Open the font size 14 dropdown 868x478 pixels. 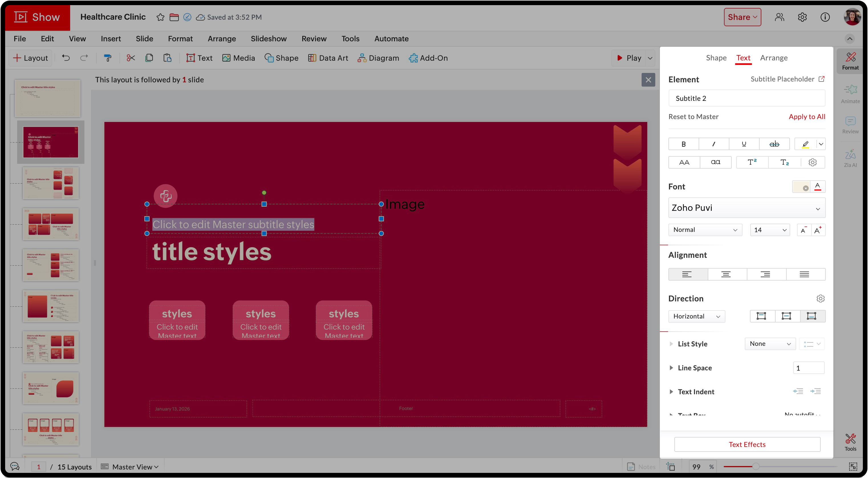tap(770, 230)
